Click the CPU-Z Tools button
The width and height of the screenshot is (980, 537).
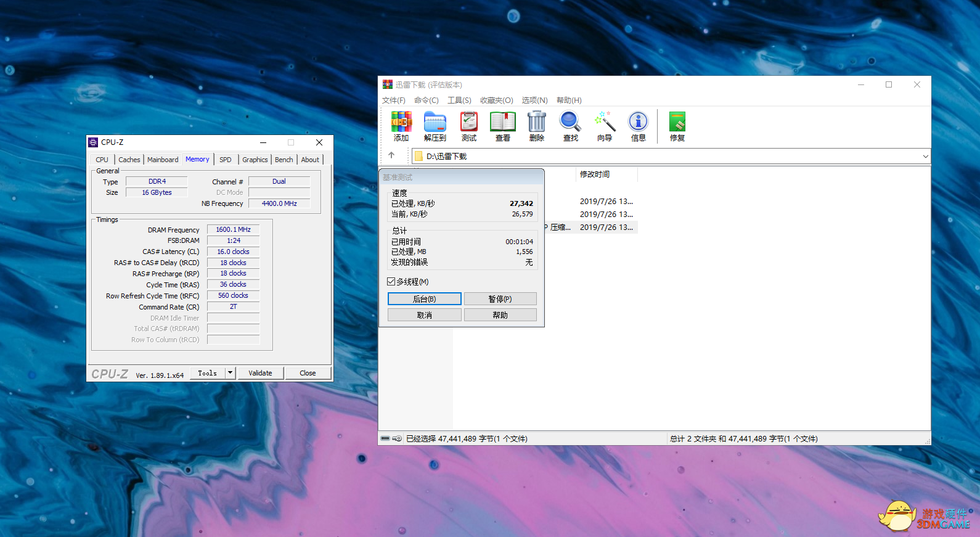pyautogui.click(x=208, y=373)
